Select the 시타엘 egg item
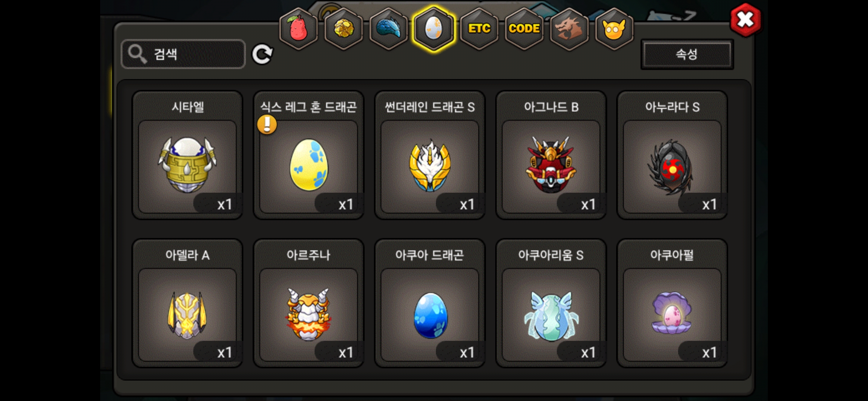Viewport: 868px width, 401px height. pos(187,155)
